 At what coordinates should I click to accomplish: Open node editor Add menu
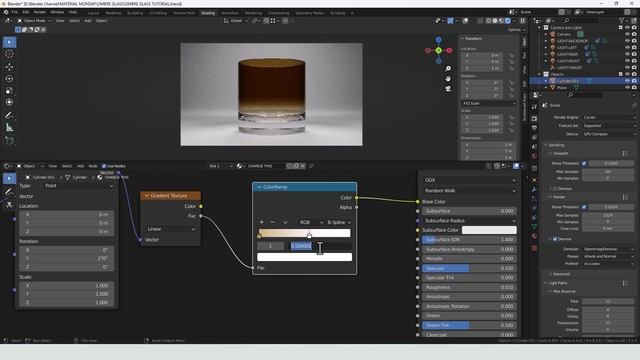tap(80, 166)
